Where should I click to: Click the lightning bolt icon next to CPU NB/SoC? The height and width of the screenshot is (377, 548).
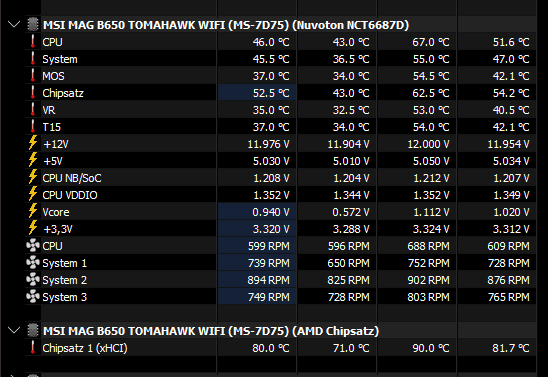(x=33, y=177)
